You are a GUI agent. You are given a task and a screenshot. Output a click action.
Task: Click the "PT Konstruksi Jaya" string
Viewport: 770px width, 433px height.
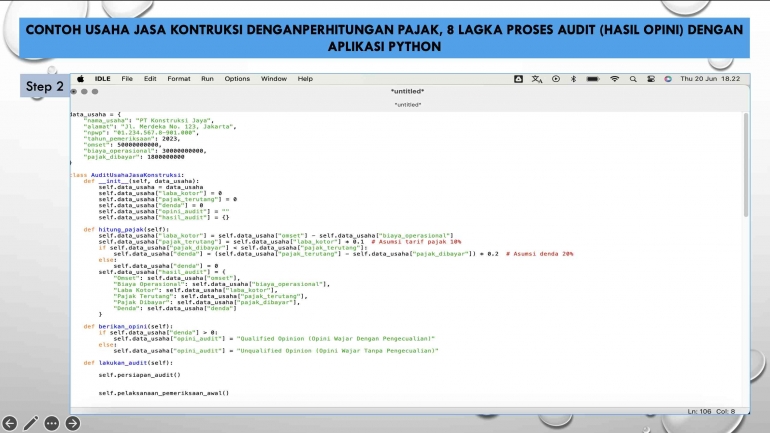[x=174, y=120]
